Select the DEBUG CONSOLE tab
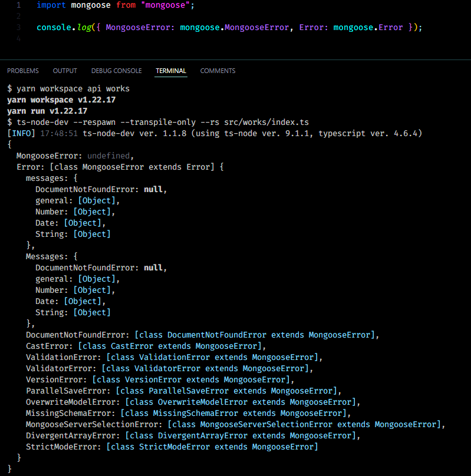471x476 pixels. click(116, 71)
